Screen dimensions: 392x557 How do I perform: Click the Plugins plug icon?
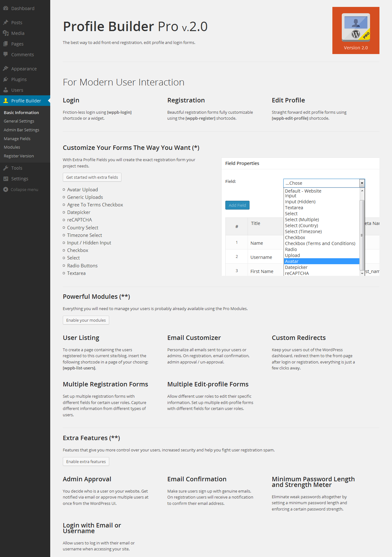point(6,79)
